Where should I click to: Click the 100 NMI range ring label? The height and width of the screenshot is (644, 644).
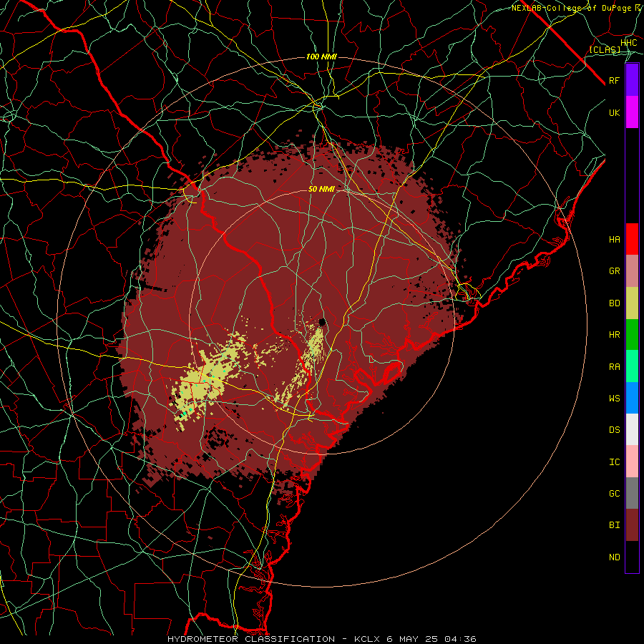[321, 57]
